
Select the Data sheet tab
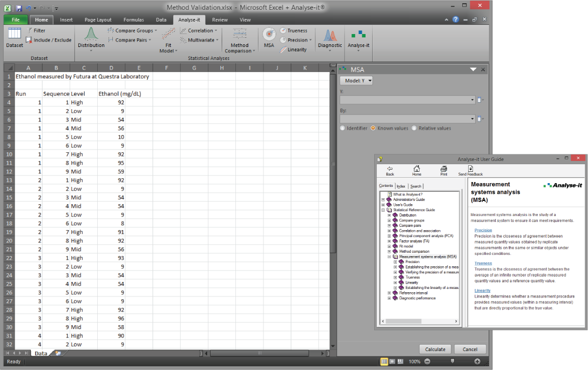pyautogui.click(x=41, y=353)
